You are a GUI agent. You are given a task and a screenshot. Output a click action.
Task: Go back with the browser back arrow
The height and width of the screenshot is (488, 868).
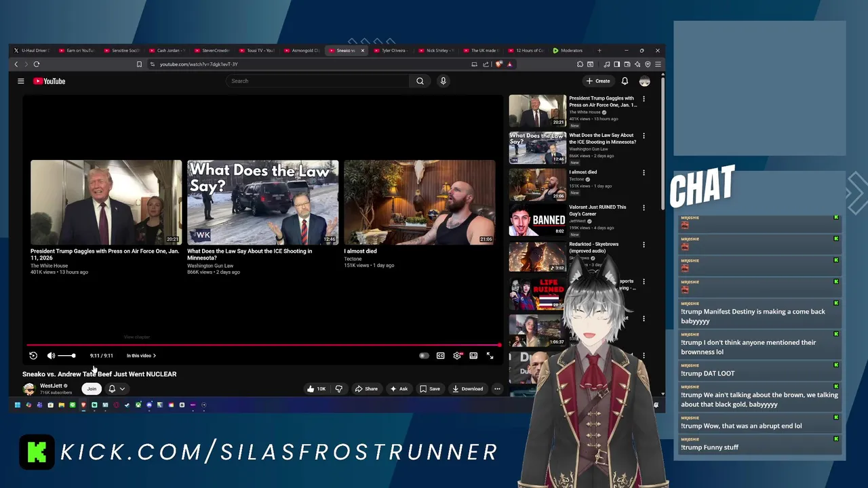click(16, 64)
